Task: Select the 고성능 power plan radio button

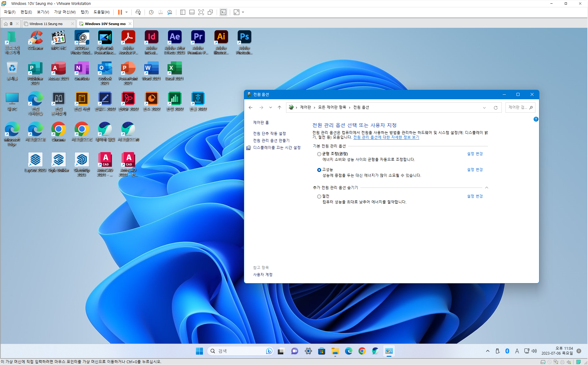Action: tap(319, 170)
